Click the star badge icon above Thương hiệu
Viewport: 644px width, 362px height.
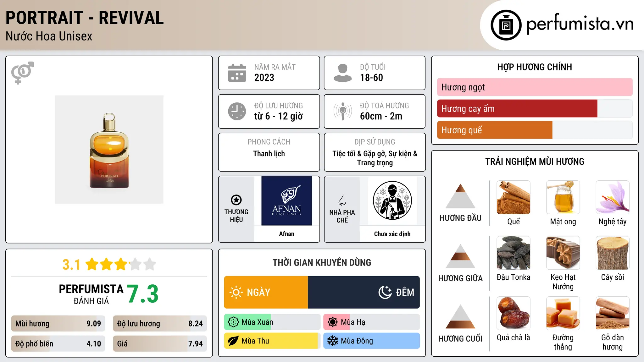click(236, 200)
